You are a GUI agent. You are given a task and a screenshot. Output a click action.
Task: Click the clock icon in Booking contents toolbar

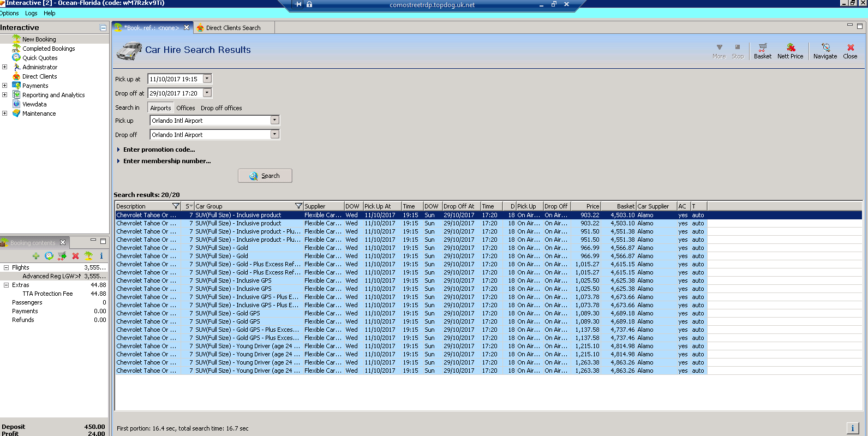tap(49, 256)
